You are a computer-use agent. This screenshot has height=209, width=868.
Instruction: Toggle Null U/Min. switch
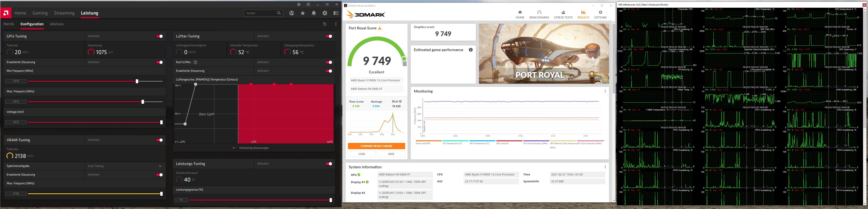pos(329,62)
